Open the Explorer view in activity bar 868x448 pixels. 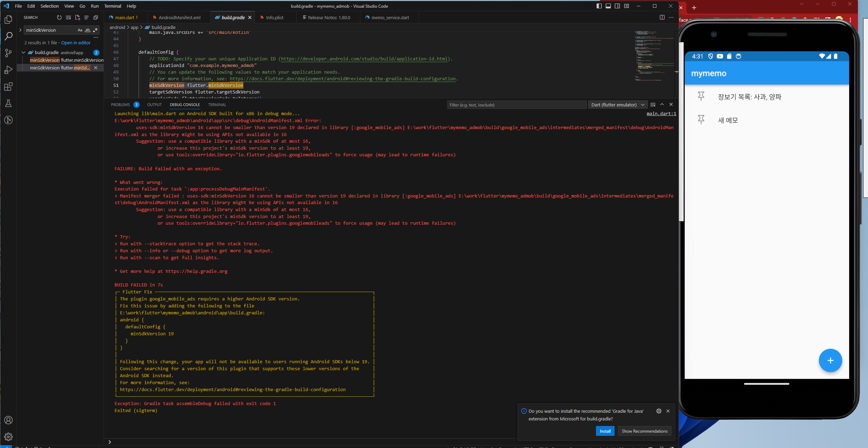pyautogui.click(x=8, y=20)
